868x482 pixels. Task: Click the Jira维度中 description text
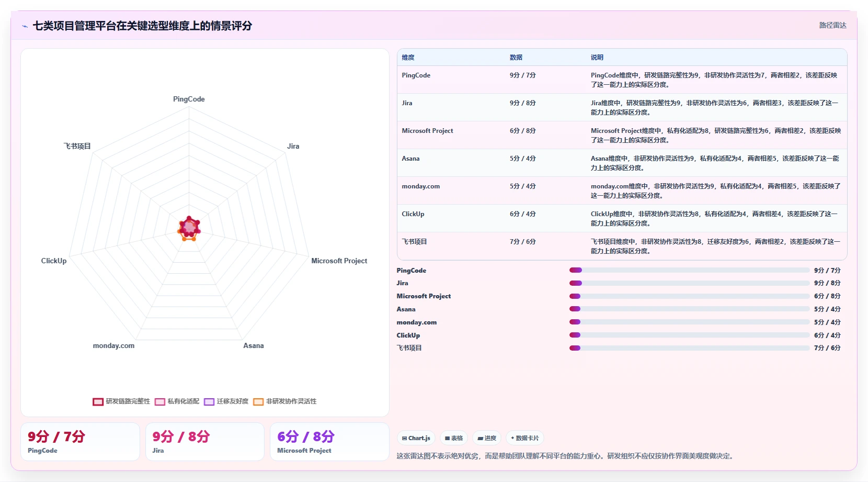click(x=714, y=107)
